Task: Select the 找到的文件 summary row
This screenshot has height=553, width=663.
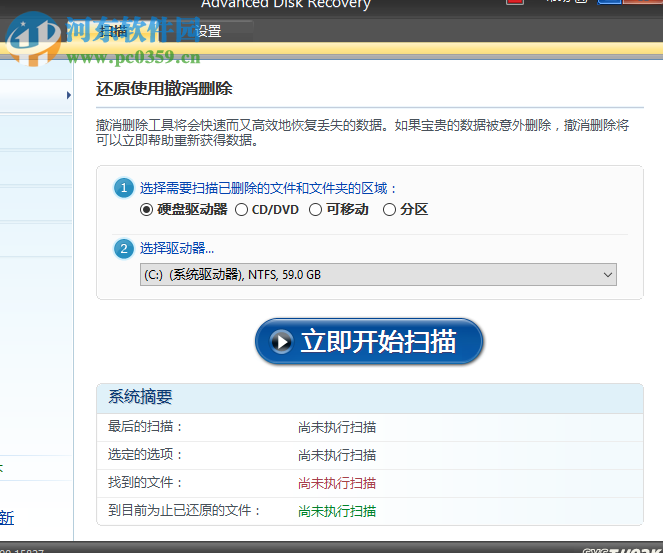Action: (x=369, y=483)
